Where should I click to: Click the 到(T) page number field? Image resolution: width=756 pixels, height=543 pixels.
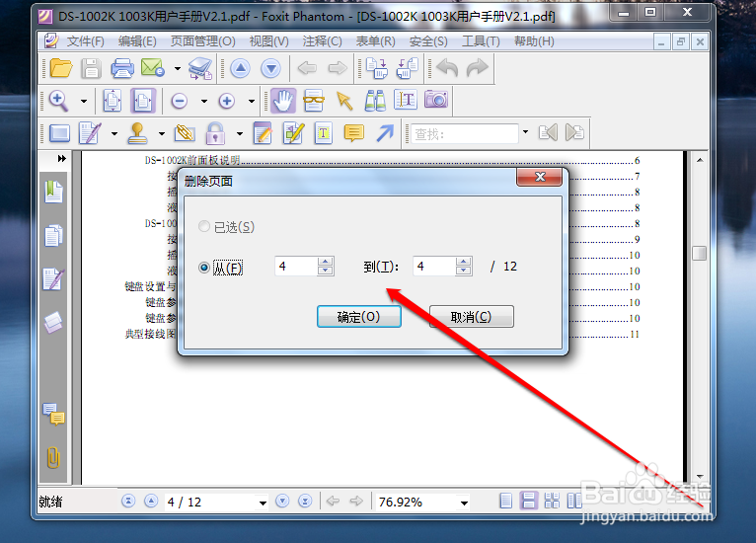[x=434, y=267]
